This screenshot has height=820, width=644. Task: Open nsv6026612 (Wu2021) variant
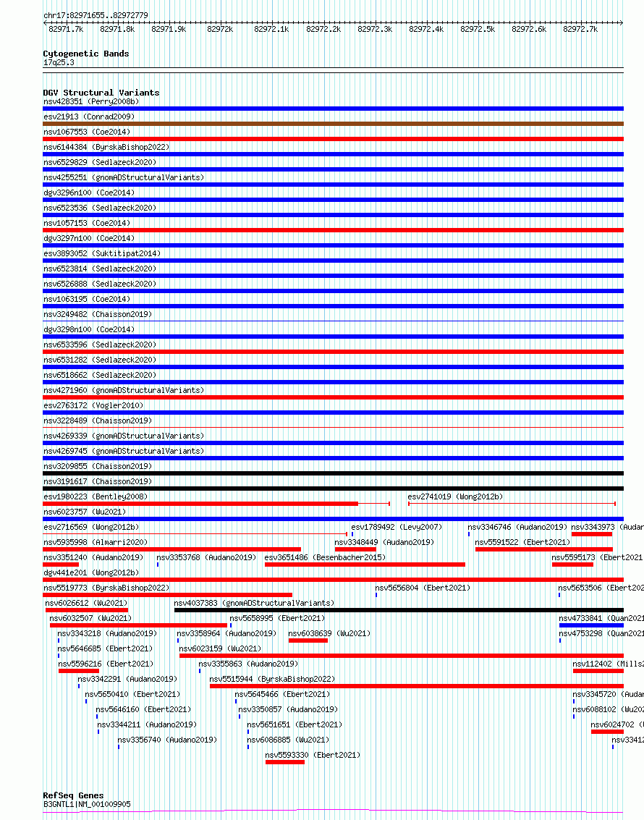coord(87,602)
